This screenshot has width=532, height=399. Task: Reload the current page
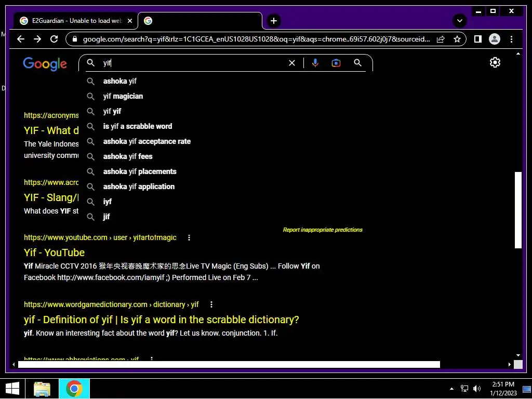click(x=54, y=39)
